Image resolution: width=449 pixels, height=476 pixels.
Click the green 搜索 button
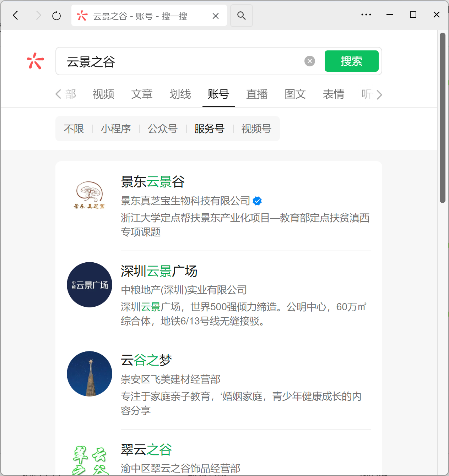352,61
